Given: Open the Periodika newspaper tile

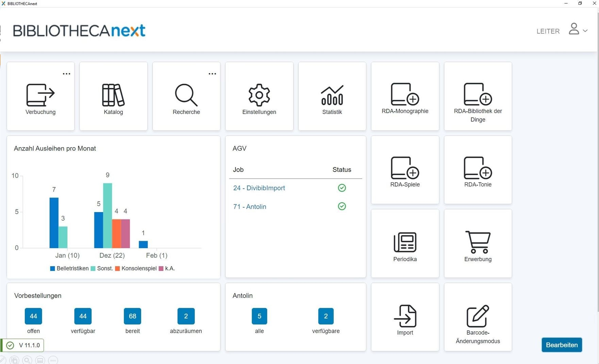Looking at the screenshot, I should pos(405,243).
